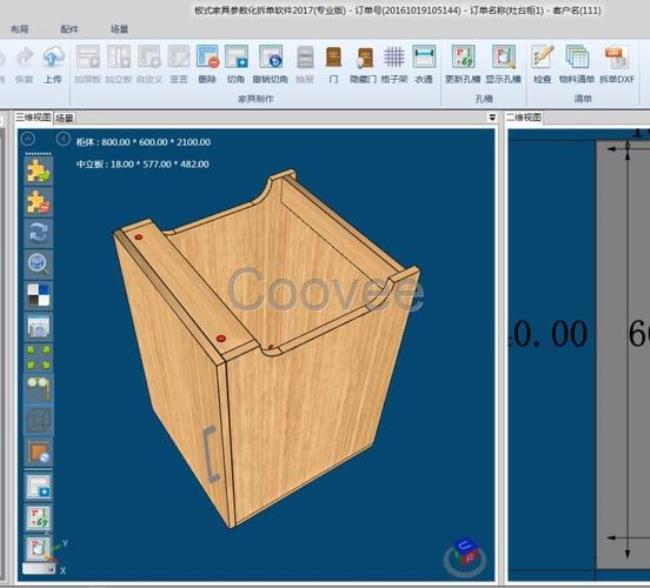Select the 加立板 add vertical panel tool
This screenshot has height=588, width=650.
coord(119,57)
